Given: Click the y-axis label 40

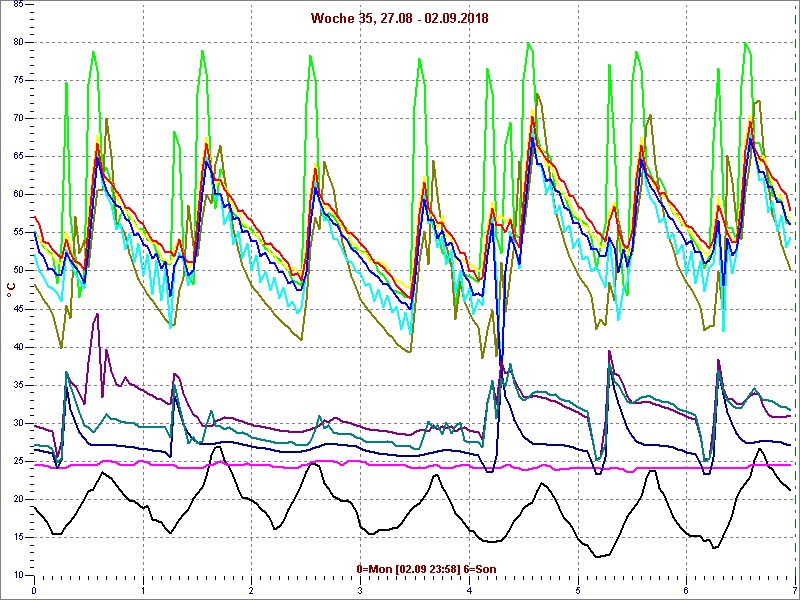Looking at the screenshot, I should (x=18, y=347).
